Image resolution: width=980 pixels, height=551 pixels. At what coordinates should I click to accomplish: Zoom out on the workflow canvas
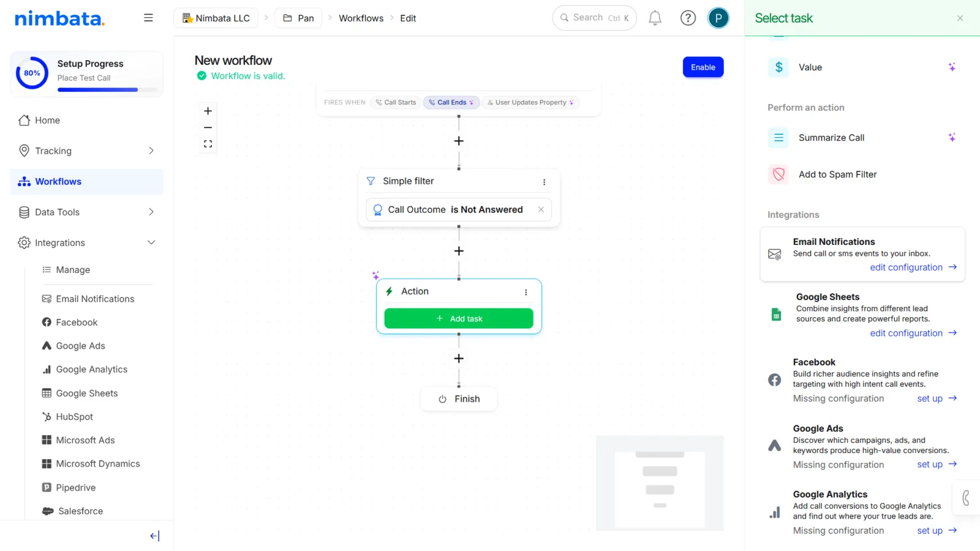tap(208, 127)
